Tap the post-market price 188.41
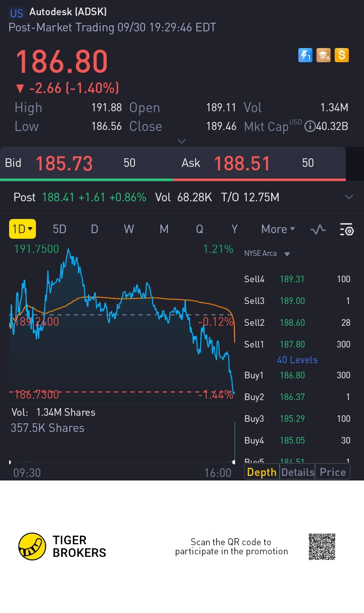The height and width of the screenshot is (613, 364). 58,197
